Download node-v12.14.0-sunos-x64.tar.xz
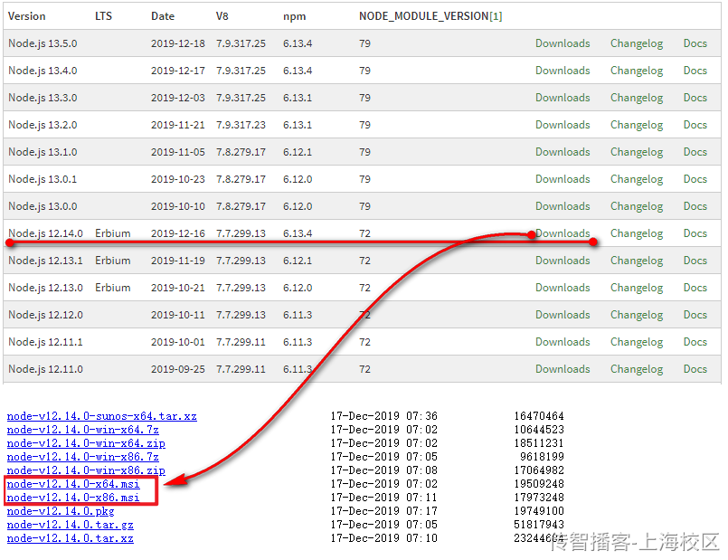 pos(101,416)
